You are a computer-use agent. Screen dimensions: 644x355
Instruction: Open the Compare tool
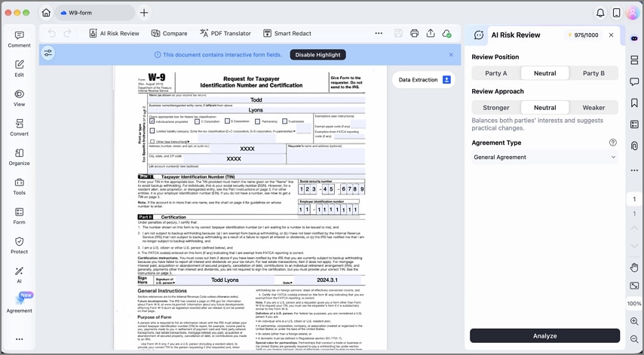(x=169, y=34)
